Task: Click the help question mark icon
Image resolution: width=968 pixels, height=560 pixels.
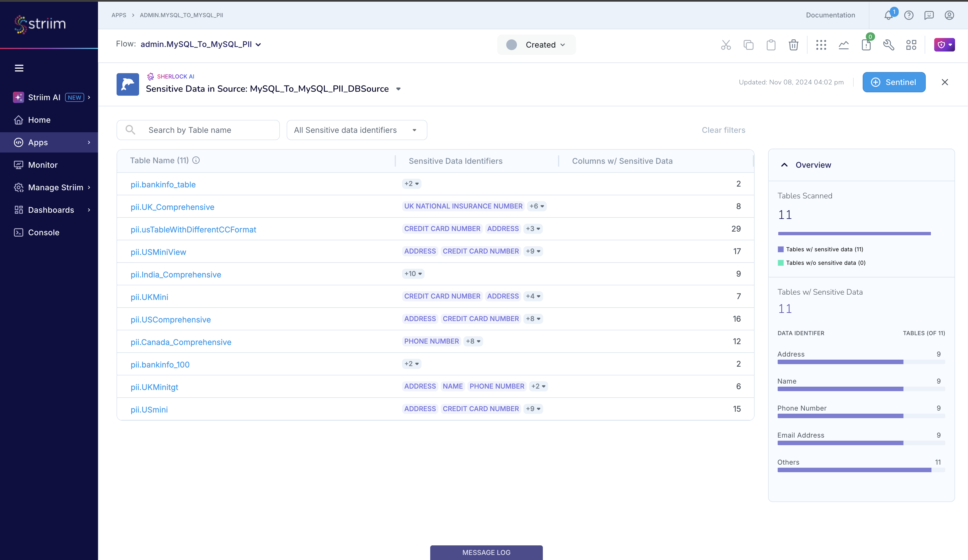Action: click(x=909, y=15)
